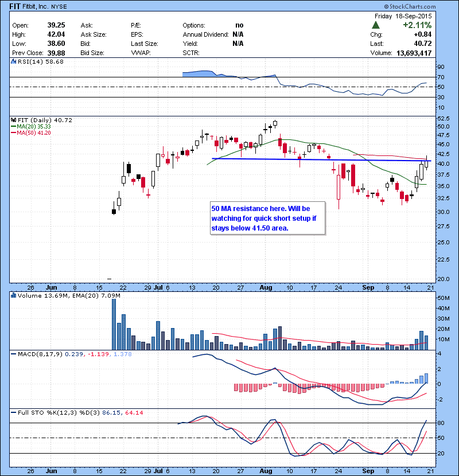
Task: Click the company name Fitbit, Inc.
Action: [x=36, y=6]
